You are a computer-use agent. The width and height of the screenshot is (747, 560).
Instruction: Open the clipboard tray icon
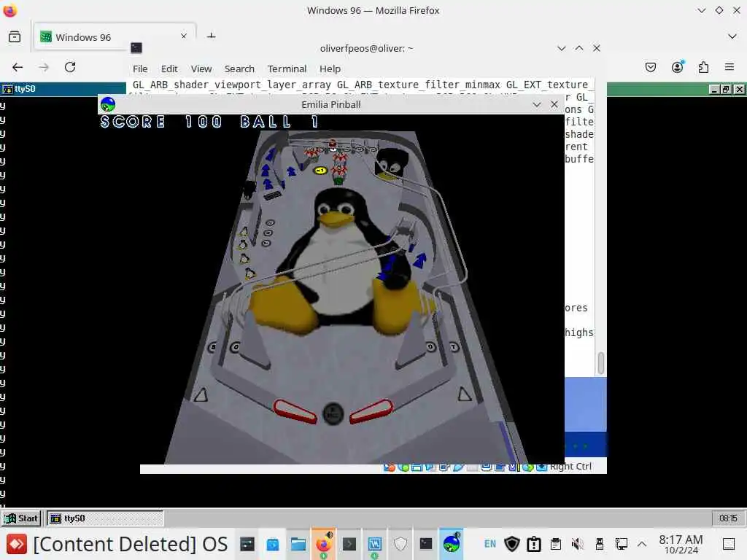coord(555,544)
